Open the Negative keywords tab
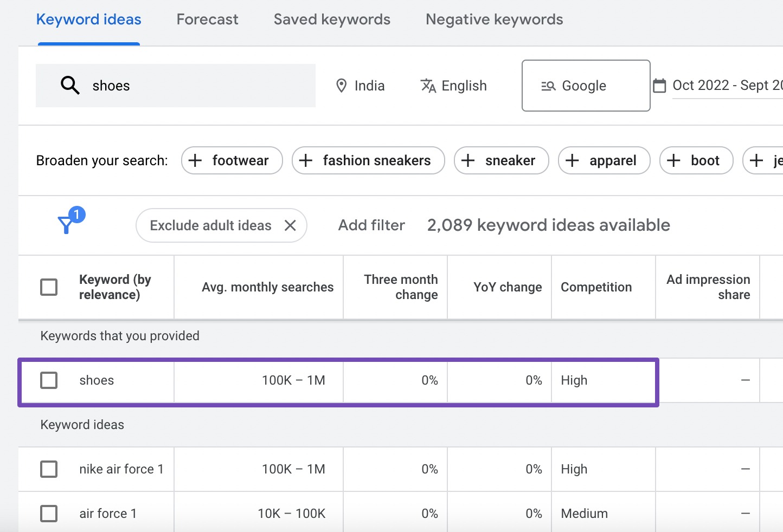The image size is (783, 532). coord(494,19)
